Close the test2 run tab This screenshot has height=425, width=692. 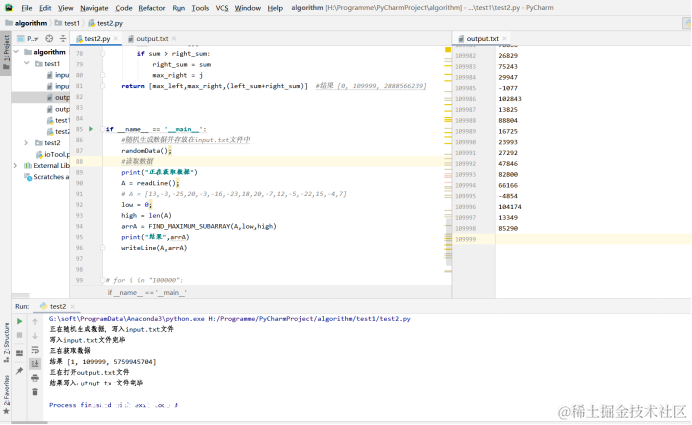point(72,306)
